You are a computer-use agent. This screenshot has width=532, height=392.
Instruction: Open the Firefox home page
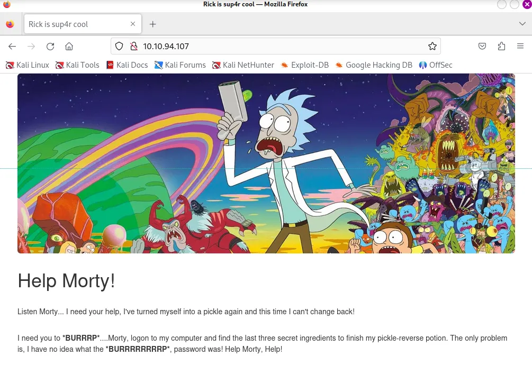[69, 47]
